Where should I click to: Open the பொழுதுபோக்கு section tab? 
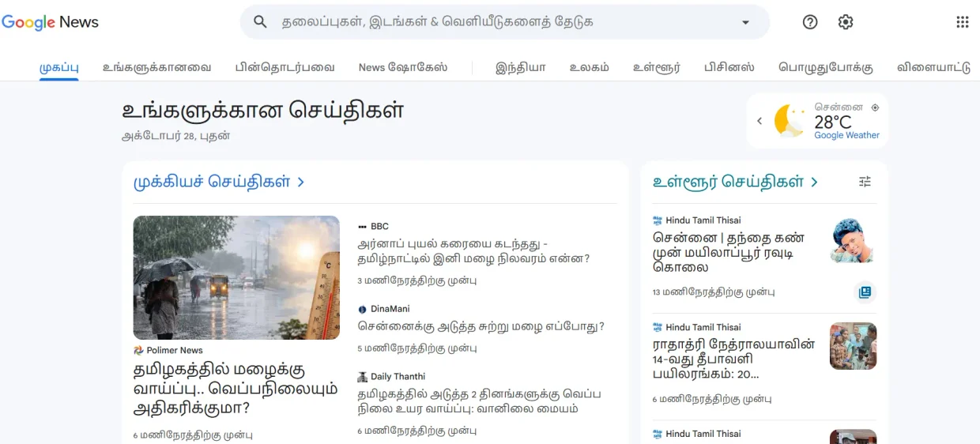pyautogui.click(x=825, y=67)
